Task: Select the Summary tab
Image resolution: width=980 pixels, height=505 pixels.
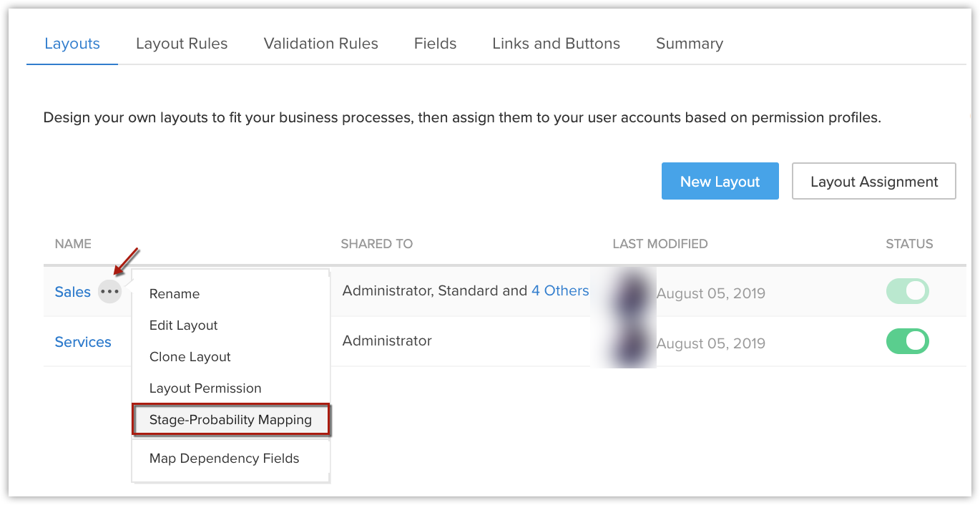Action: (x=689, y=44)
